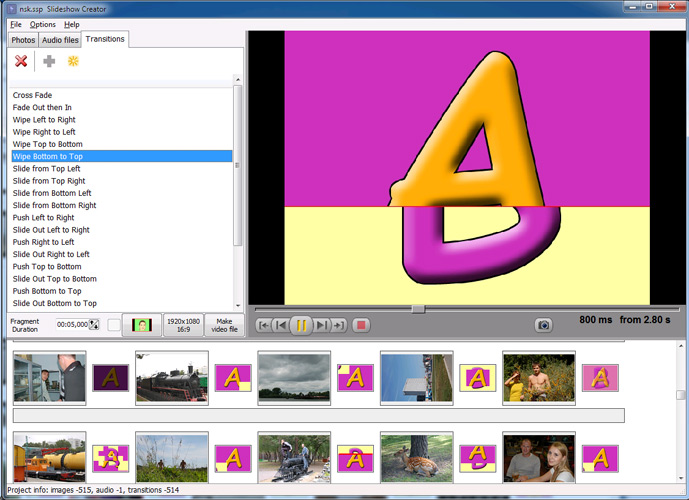
Task: Click the playback position slider under the preview
Action: click(418, 309)
